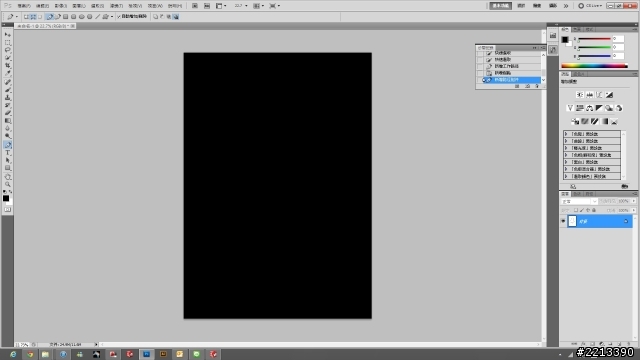640x360 pixels.
Task: Select the Rectangular Marquee tool
Action: point(7,42)
